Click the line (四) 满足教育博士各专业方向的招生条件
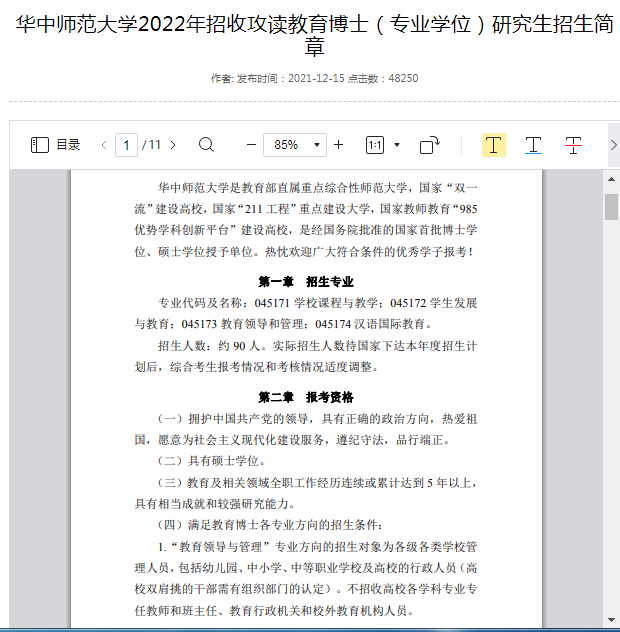The width and height of the screenshot is (620, 632). [270, 525]
